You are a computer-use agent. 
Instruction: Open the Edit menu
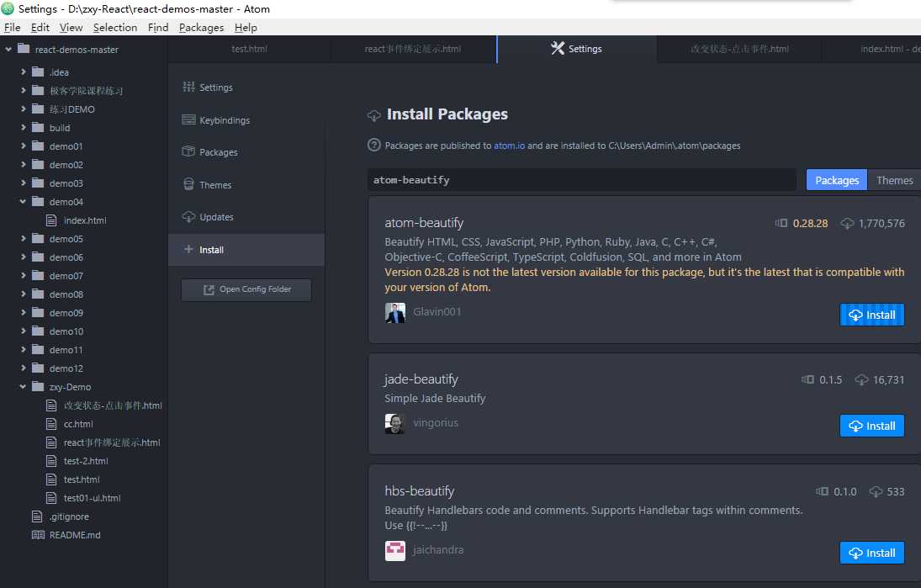[40, 28]
